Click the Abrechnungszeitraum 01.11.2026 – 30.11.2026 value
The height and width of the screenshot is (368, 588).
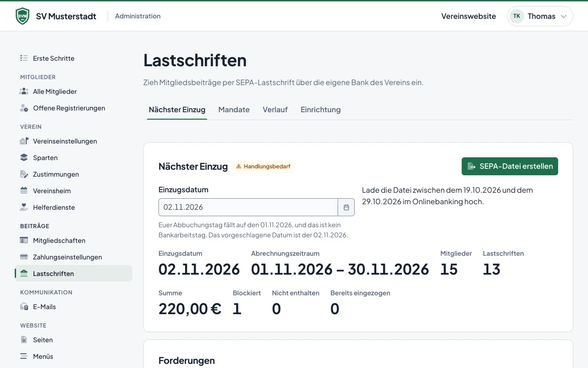(x=340, y=269)
